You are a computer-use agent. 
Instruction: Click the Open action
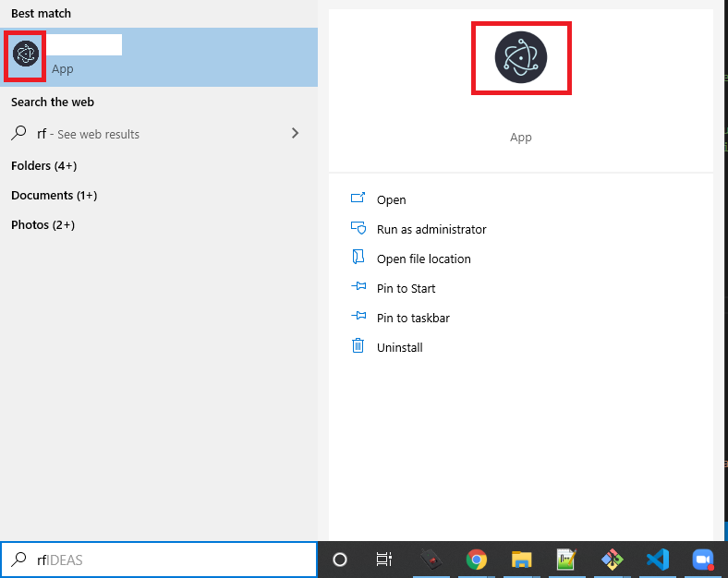point(391,200)
